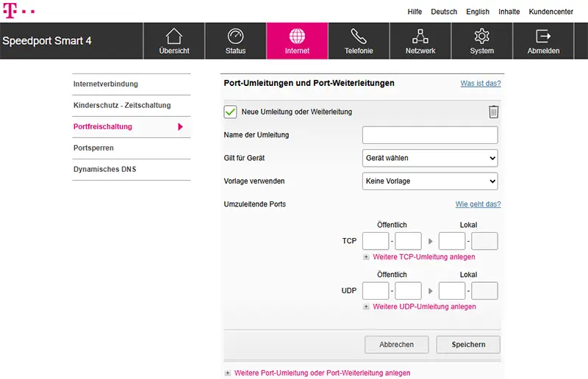The height and width of the screenshot is (379, 588).
Task: Select the Internet globe icon
Action: pyautogui.click(x=297, y=37)
